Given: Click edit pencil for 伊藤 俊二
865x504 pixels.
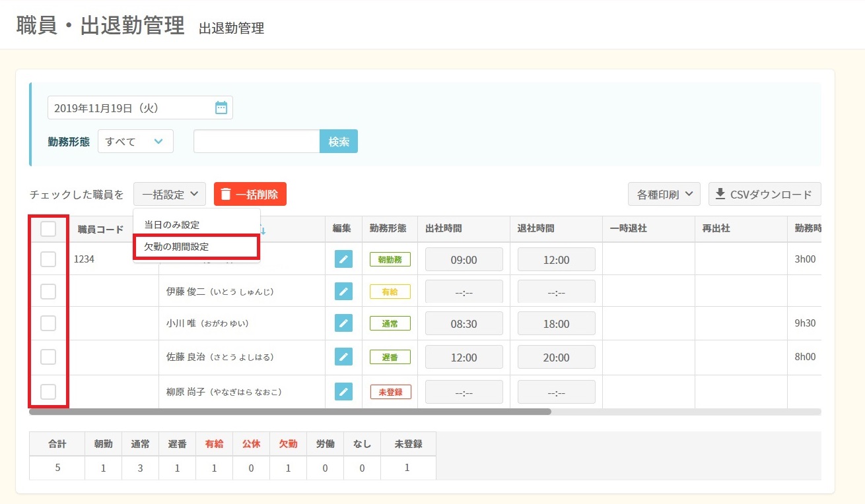Looking at the screenshot, I should [x=343, y=291].
